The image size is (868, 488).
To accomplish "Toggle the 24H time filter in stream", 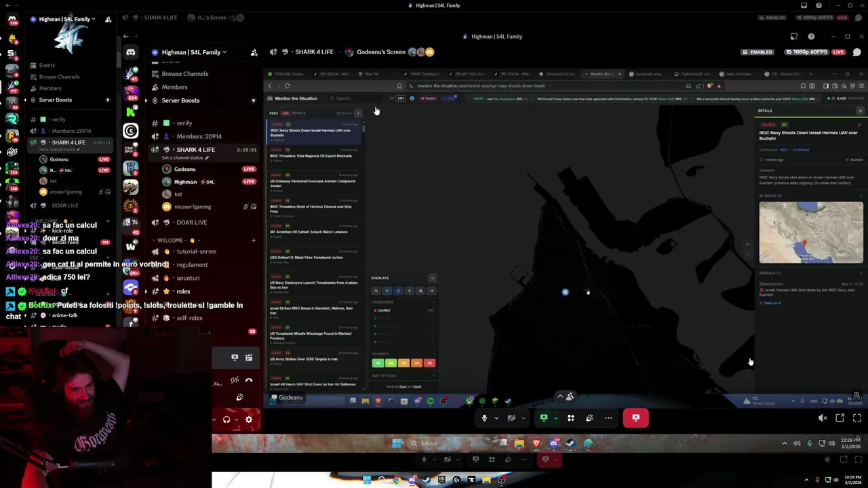I will [x=401, y=98].
